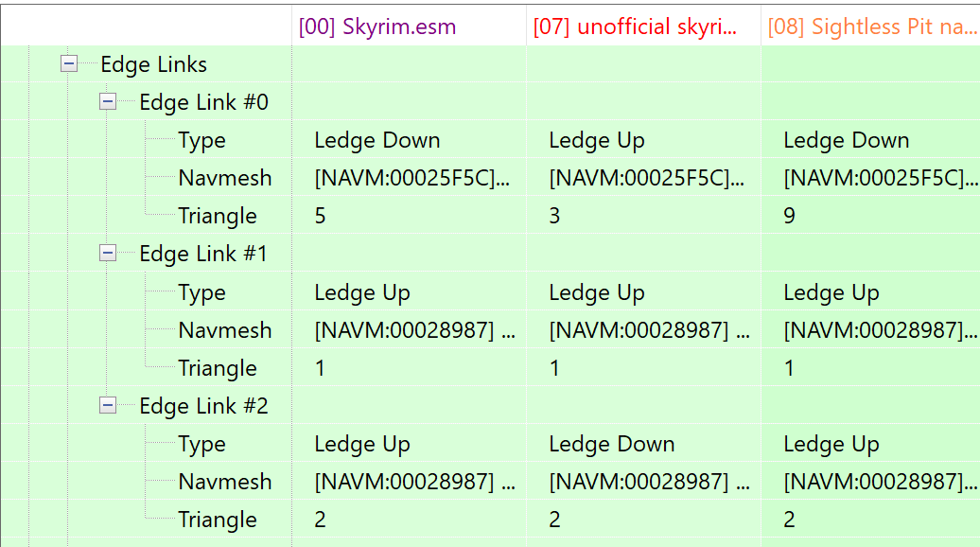Select the Edge Link #1 row label

203,254
